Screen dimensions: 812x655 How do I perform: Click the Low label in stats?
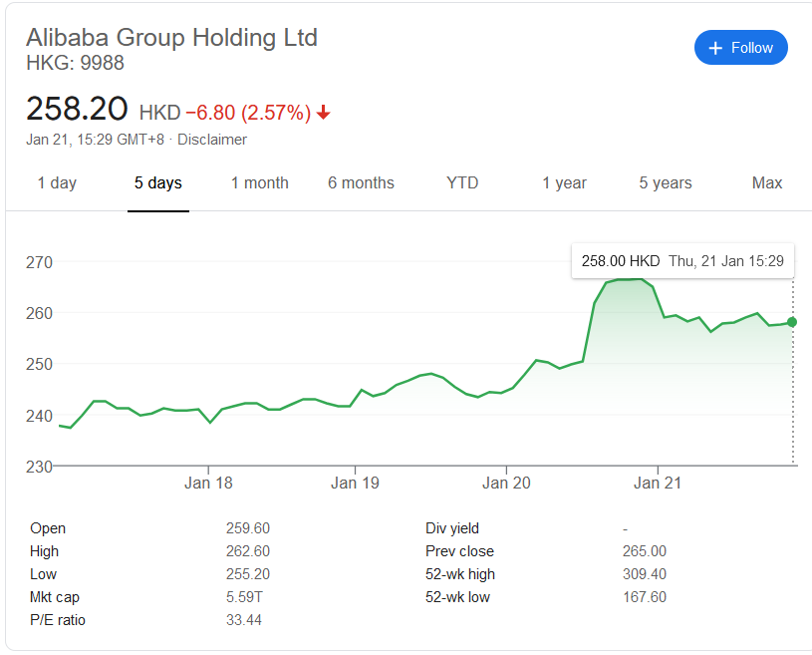(x=43, y=573)
